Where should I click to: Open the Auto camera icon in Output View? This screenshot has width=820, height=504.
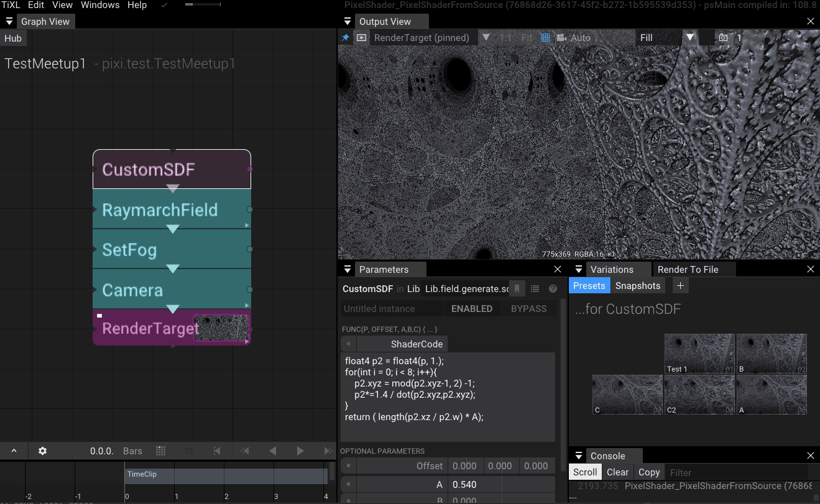[x=561, y=37]
